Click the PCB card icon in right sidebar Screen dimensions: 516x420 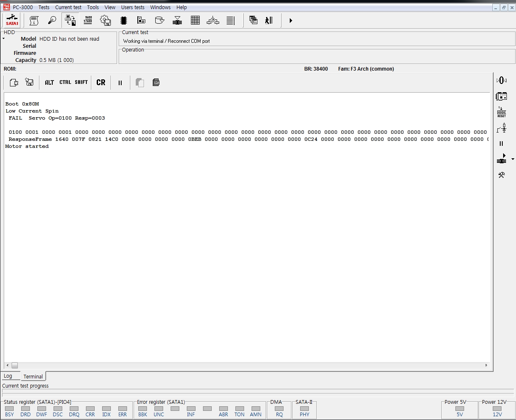(x=501, y=96)
